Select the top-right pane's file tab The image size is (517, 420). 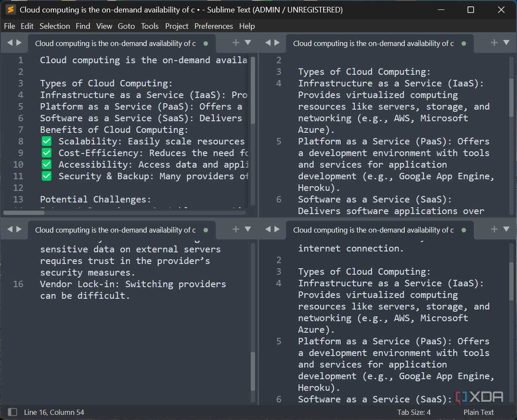click(380, 43)
